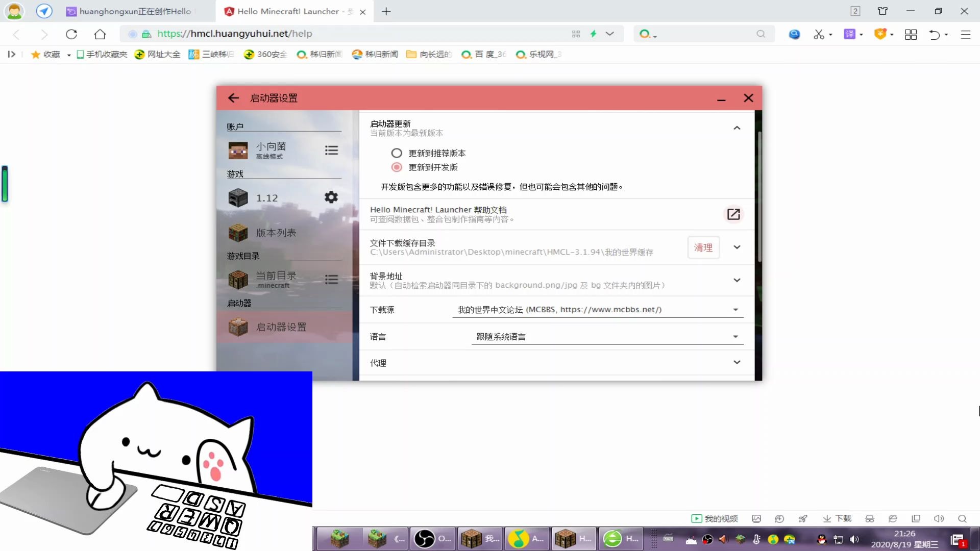
Task: Open the blue browser extension icon
Action: coord(794,34)
